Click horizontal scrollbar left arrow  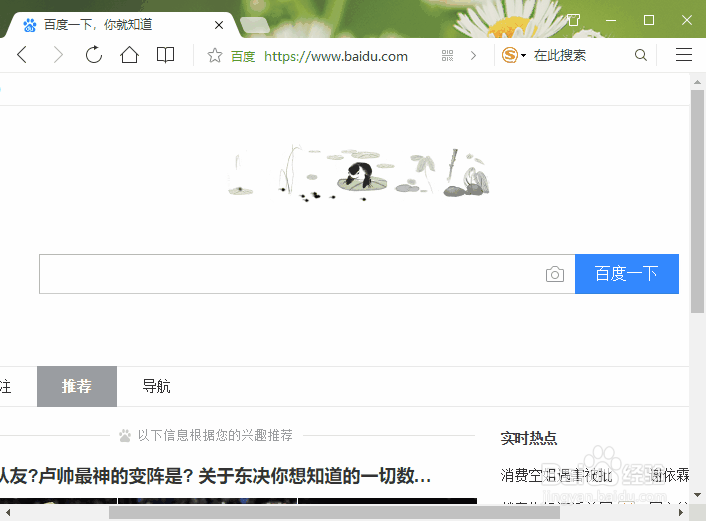coord(8,512)
